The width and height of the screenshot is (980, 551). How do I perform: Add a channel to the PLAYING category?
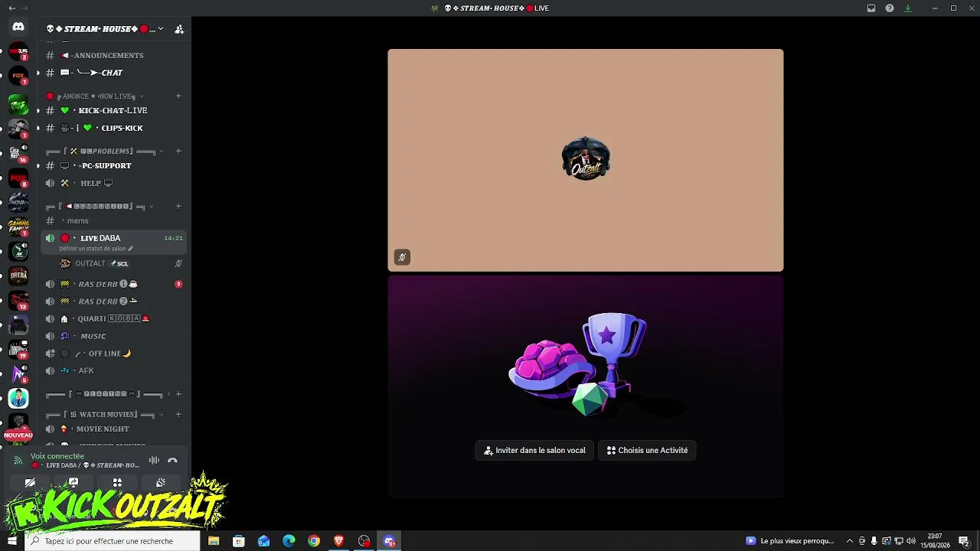178,394
